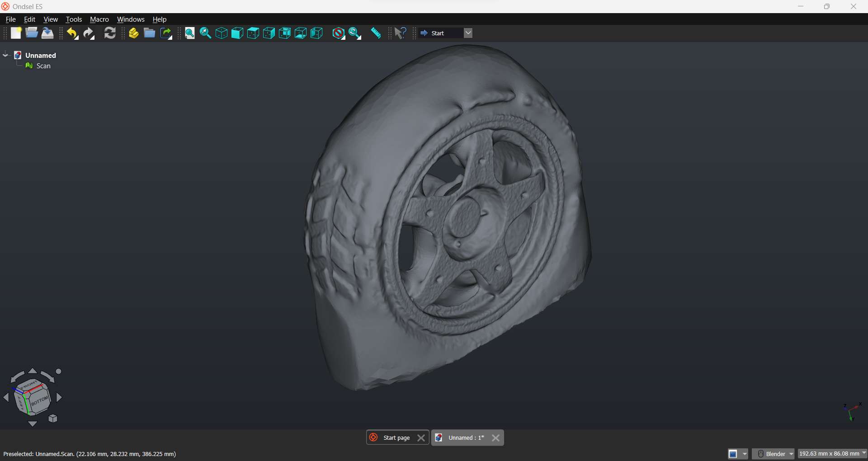This screenshot has height=461, width=868.
Task: Set the view to Front
Action: (x=237, y=33)
